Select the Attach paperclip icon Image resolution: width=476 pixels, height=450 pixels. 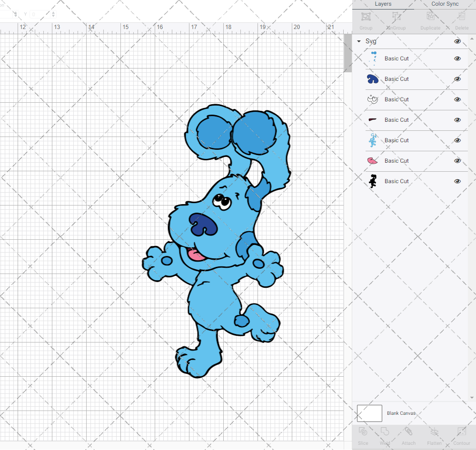pos(408,431)
